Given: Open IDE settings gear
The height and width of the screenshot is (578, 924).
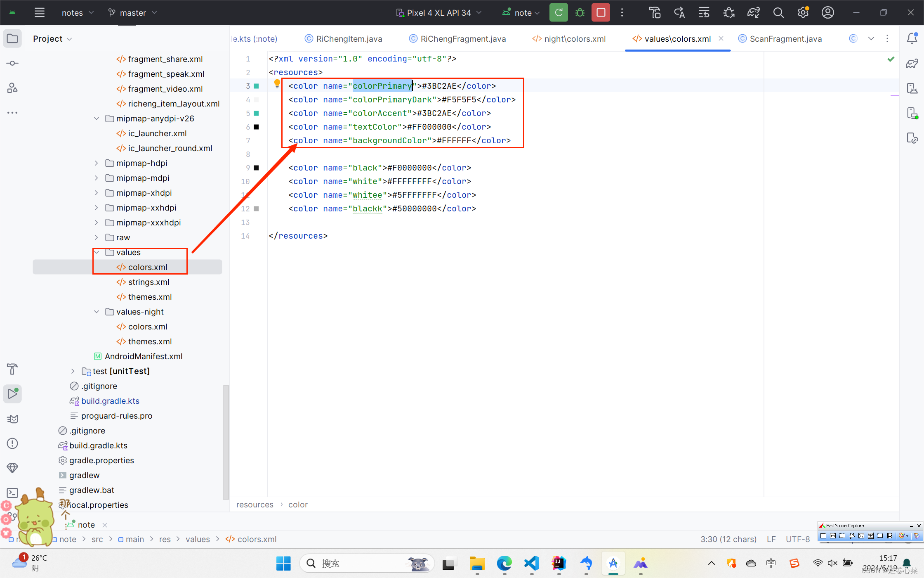Looking at the screenshot, I should tap(803, 12).
